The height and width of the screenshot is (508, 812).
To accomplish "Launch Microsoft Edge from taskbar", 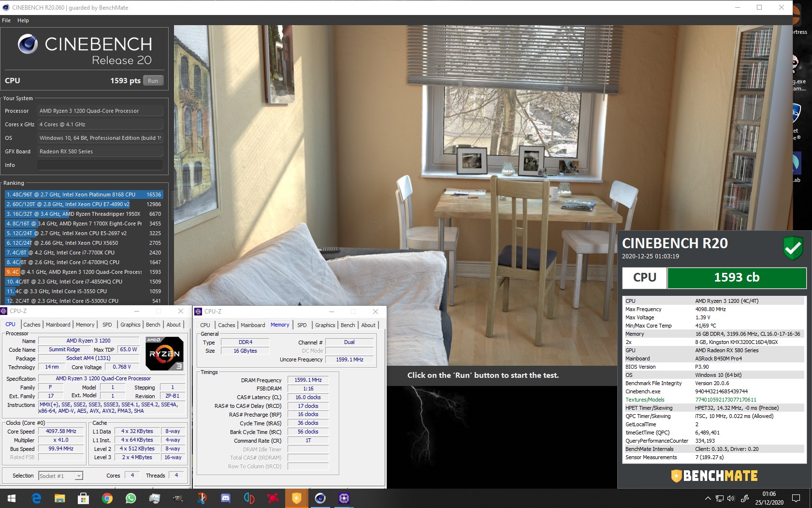I will coord(36,498).
